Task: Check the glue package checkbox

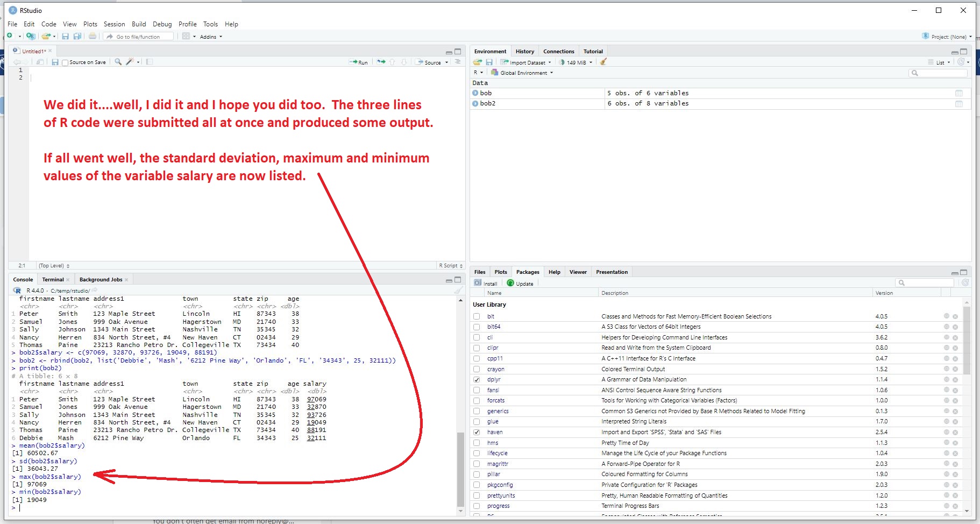Action: coord(477,422)
